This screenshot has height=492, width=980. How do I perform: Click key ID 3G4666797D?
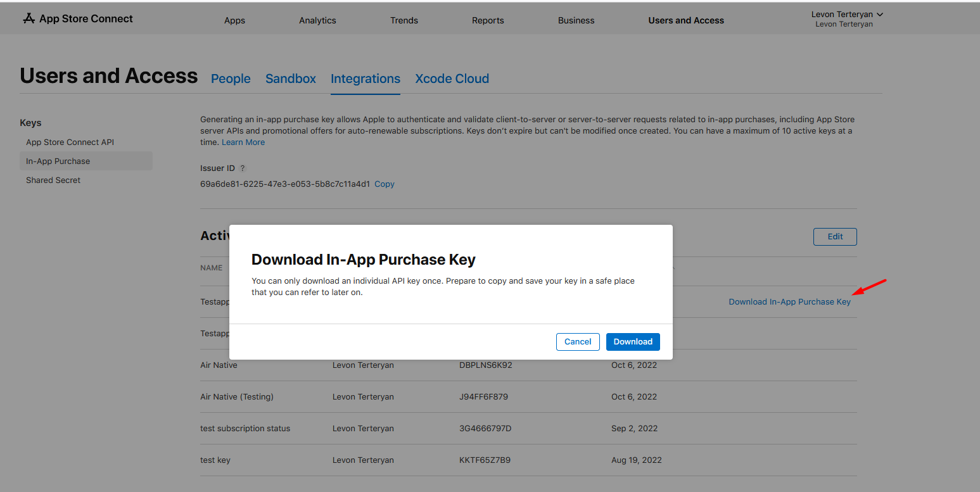[x=485, y=429]
